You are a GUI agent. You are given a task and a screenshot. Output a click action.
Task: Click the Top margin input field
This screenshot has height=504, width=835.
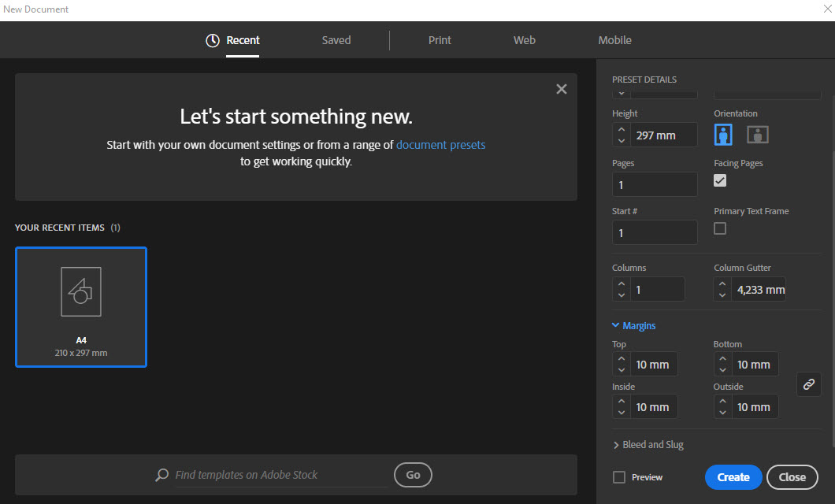tap(654, 365)
